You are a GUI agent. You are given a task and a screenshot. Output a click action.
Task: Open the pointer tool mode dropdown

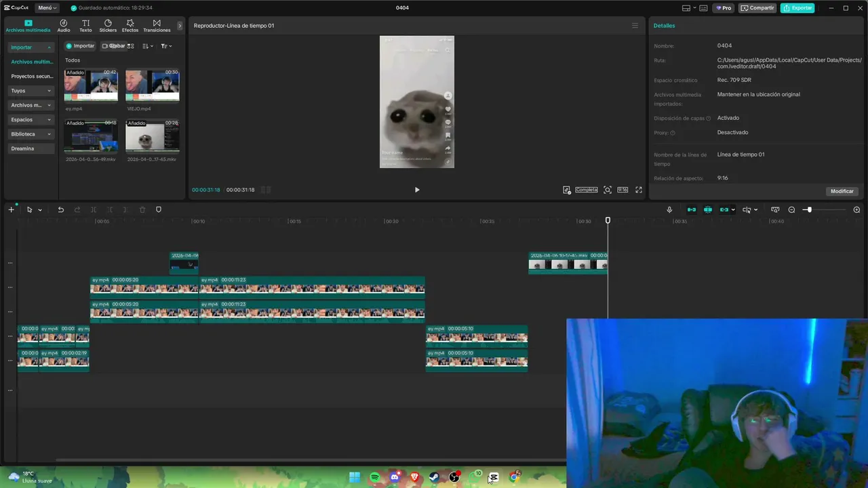click(40, 210)
